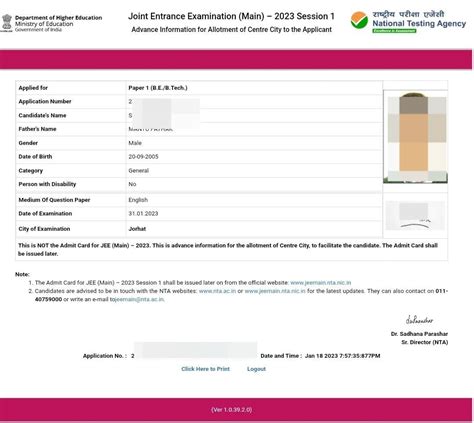The width and height of the screenshot is (474, 423).
Task: Click the 'Dr. Sadhana Parashar' name
Action: coord(419,334)
